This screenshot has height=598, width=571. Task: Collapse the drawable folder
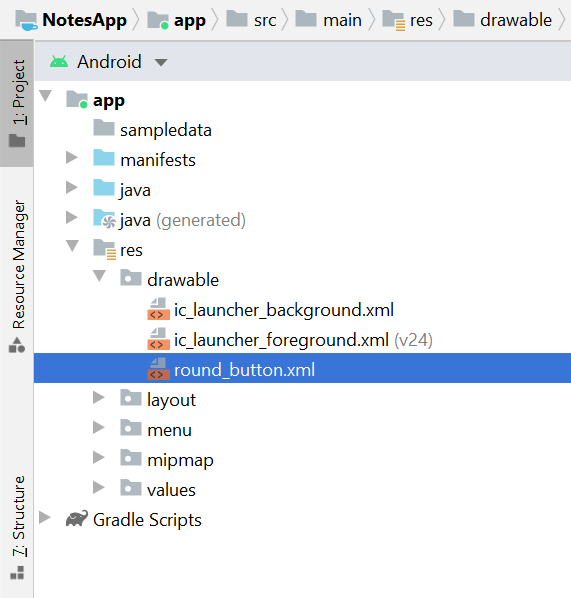tap(100, 276)
